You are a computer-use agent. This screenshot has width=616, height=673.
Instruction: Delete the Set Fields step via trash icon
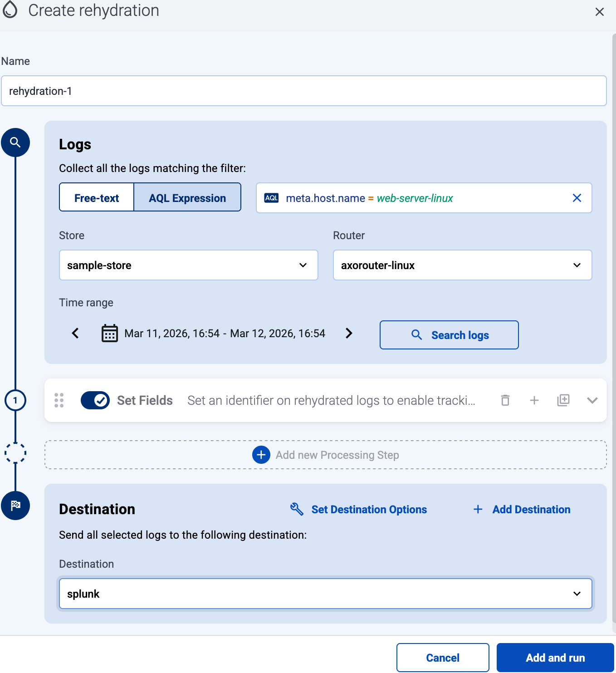tap(505, 400)
